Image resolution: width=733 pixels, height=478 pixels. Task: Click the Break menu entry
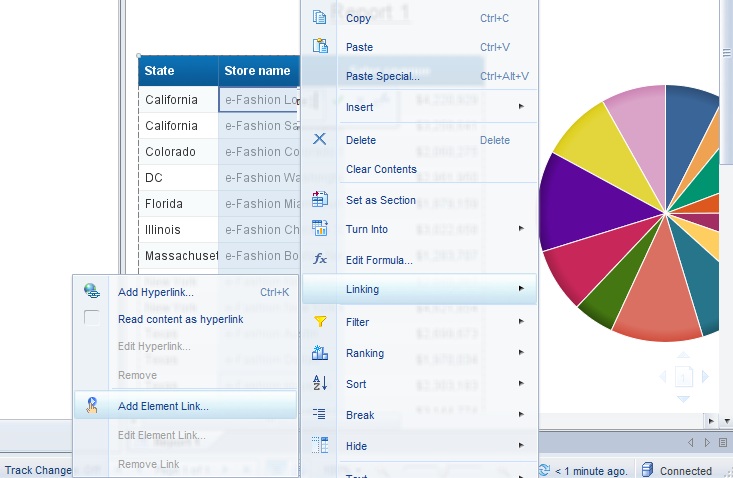420,415
